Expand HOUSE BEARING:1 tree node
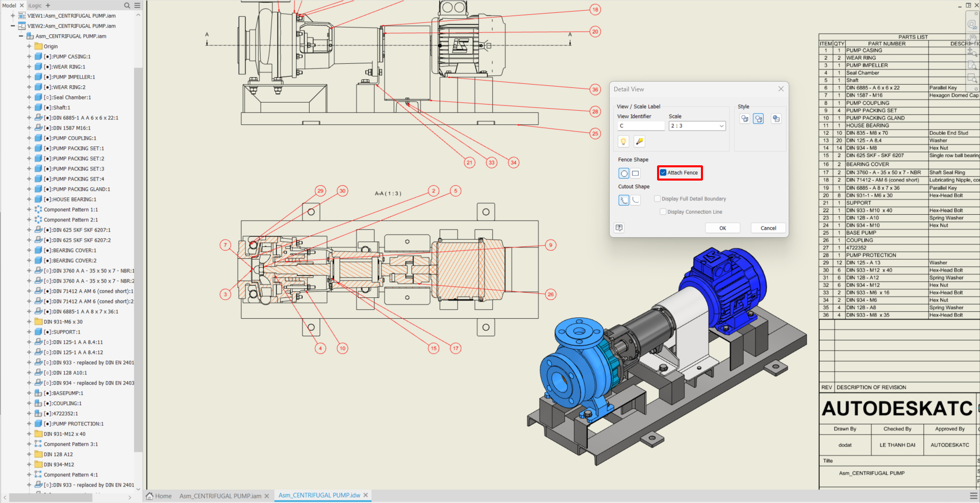Viewport: 980px width, 503px height. pyautogui.click(x=29, y=199)
